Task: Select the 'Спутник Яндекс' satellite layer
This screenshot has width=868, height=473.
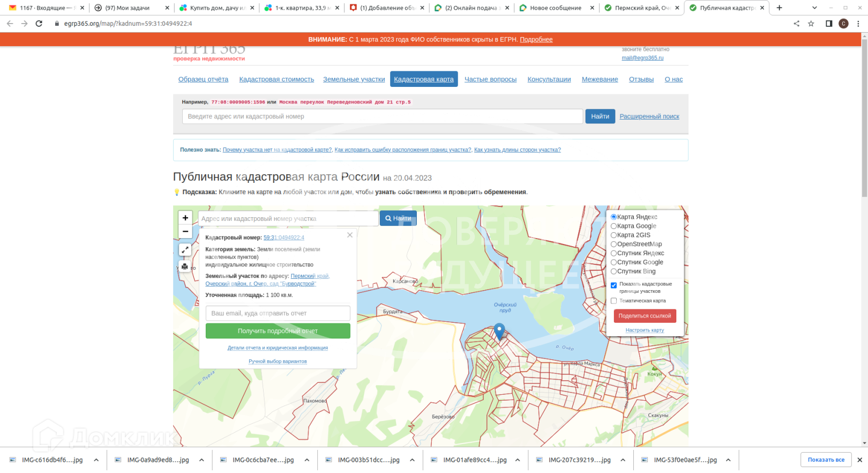Action: (614, 254)
